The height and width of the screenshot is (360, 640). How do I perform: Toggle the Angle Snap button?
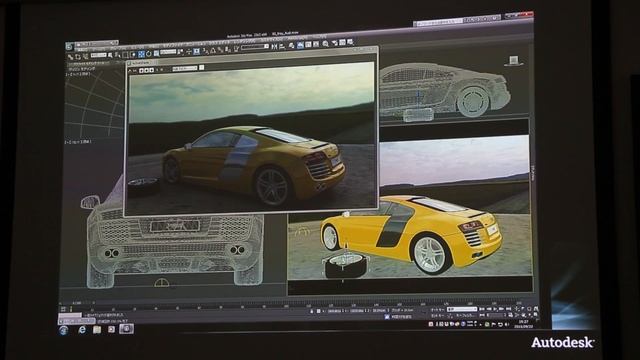click(x=213, y=50)
